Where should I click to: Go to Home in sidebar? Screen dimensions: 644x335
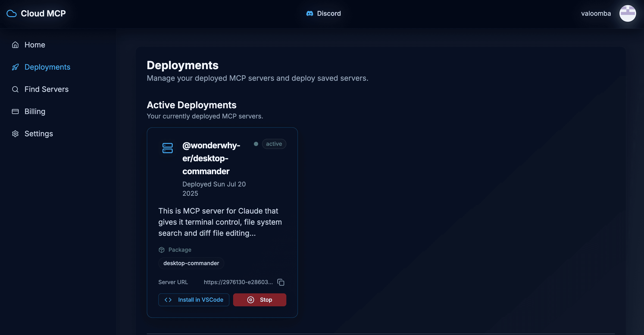tap(35, 45)
